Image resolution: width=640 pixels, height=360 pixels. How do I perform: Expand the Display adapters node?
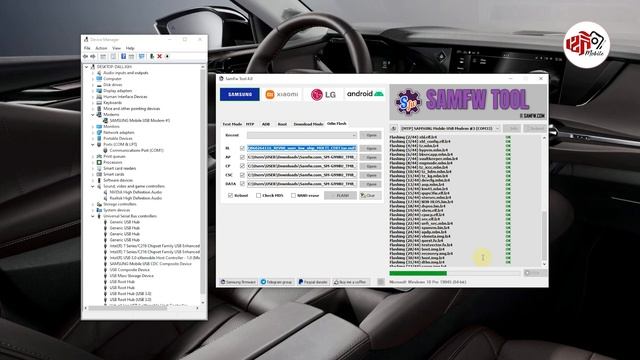(x=93, y=91)
